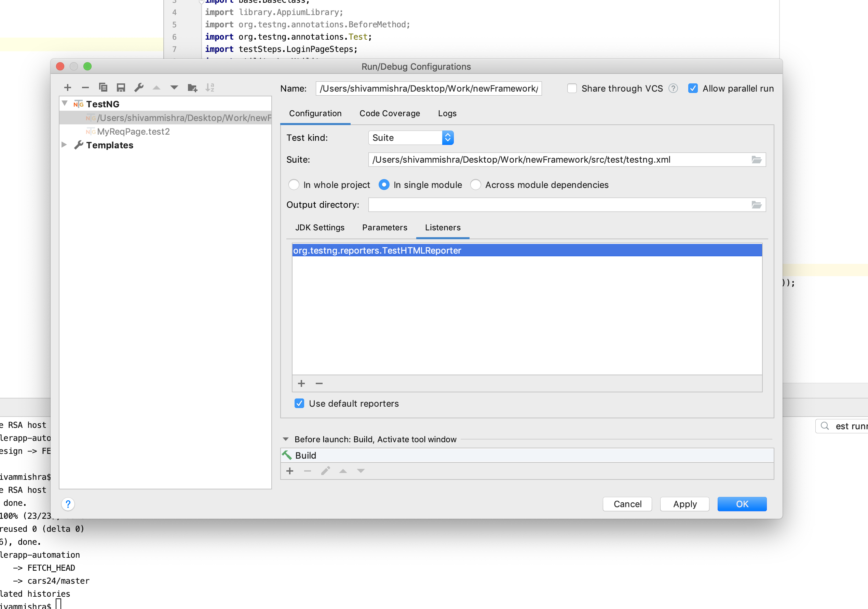Add a Before launch task
868x609 pixels.
[290, 471]
